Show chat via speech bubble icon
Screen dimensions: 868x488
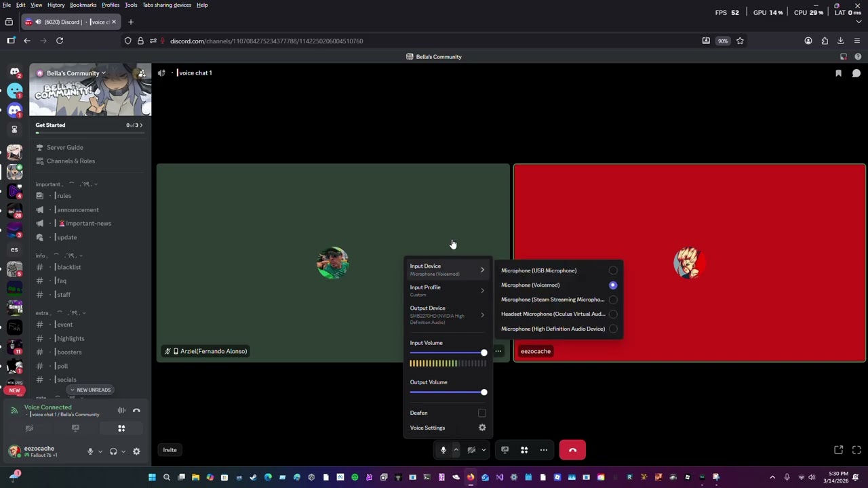point(856,73)
